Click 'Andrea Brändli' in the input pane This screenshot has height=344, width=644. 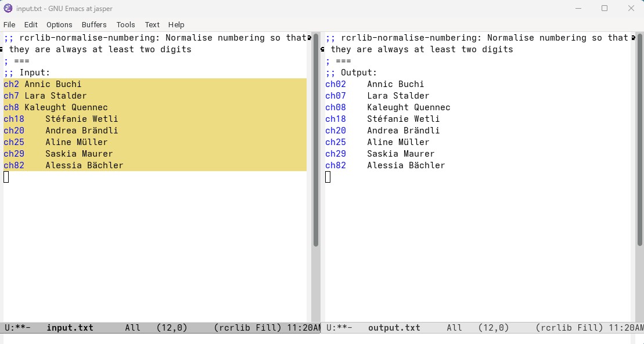click(82, 130)
